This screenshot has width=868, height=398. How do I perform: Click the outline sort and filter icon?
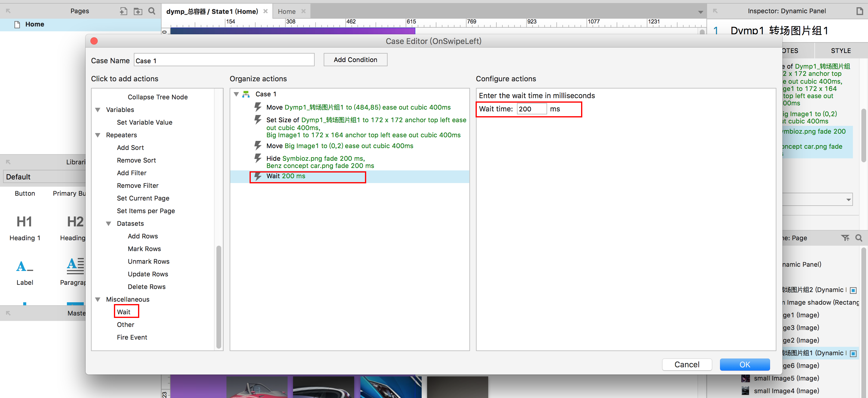(845, 238)
